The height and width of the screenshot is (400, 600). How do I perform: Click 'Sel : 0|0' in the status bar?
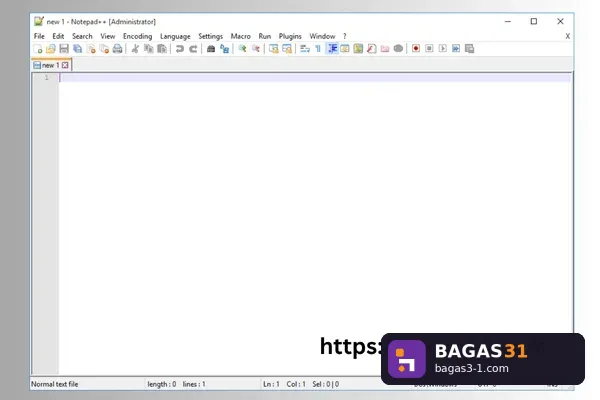[326, 384]
